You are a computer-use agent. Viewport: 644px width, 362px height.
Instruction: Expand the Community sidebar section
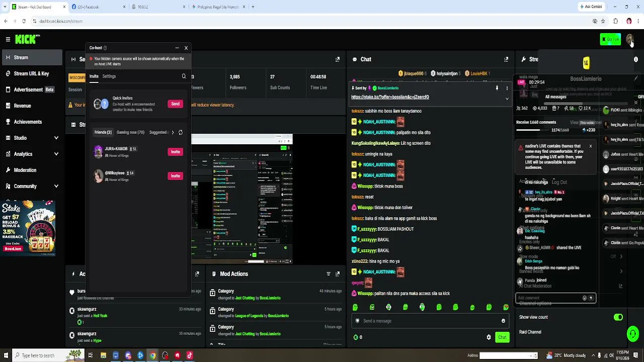(x=56, y=186)
